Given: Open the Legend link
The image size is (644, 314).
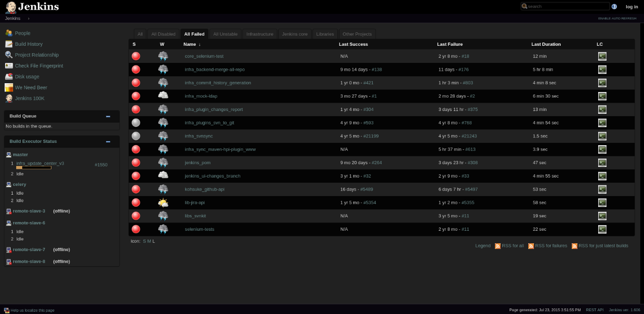Looking at the screenshot, I should [482, 246].
